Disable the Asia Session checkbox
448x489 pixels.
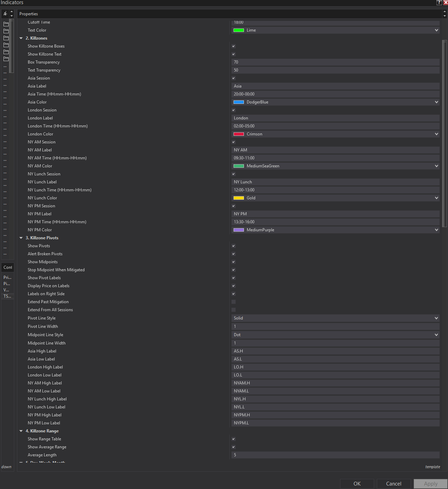point(234,78)
